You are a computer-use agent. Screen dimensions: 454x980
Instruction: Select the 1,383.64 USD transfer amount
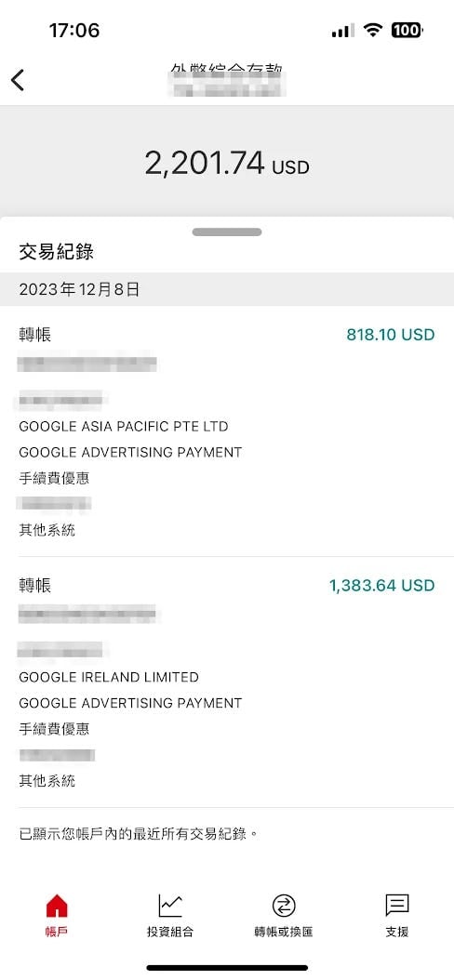point(381,586)
